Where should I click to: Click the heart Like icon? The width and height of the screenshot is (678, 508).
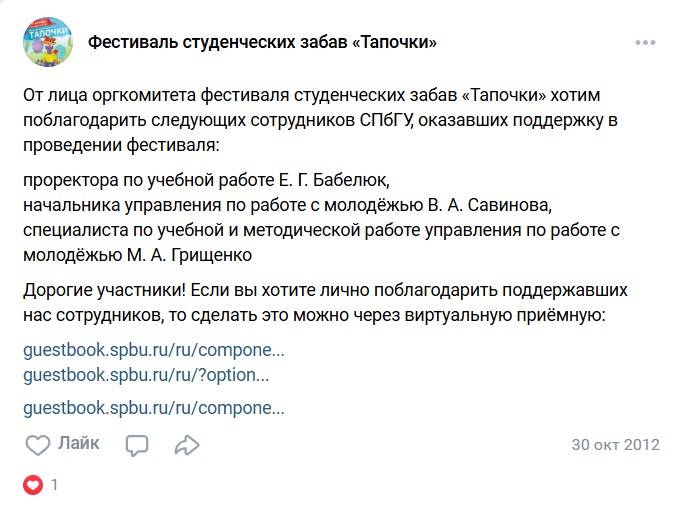(x=38, y=445)
